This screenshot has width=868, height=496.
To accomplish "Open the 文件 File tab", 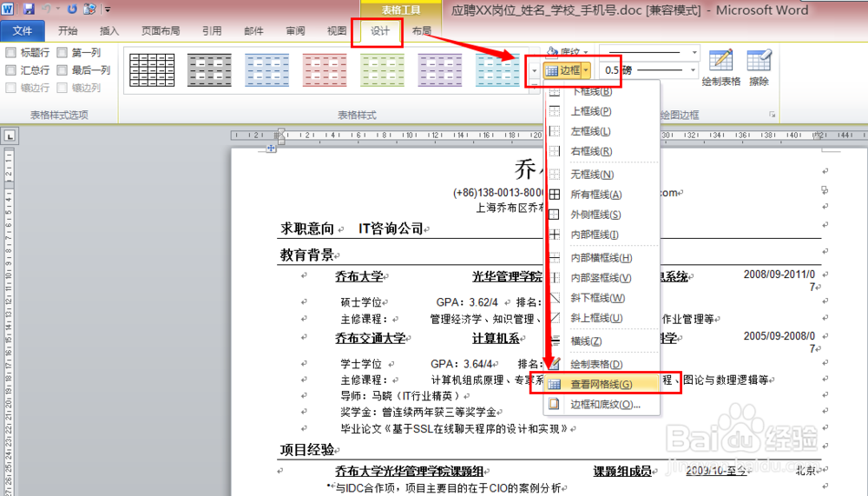I will (x=23, y=31).
